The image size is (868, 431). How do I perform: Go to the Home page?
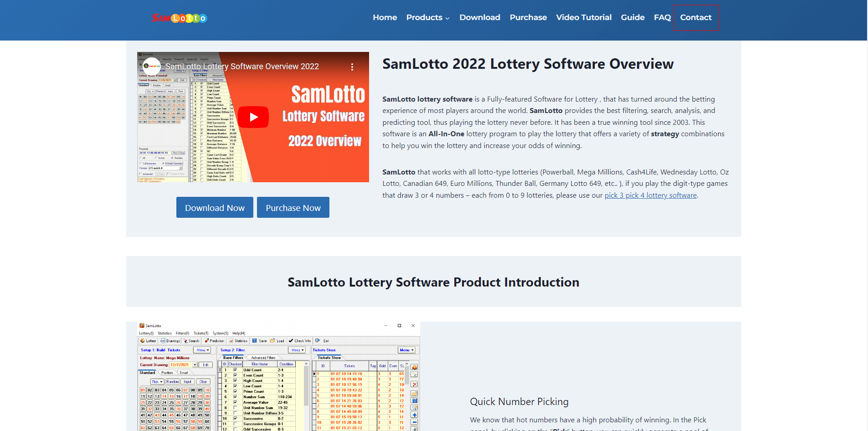385,17
